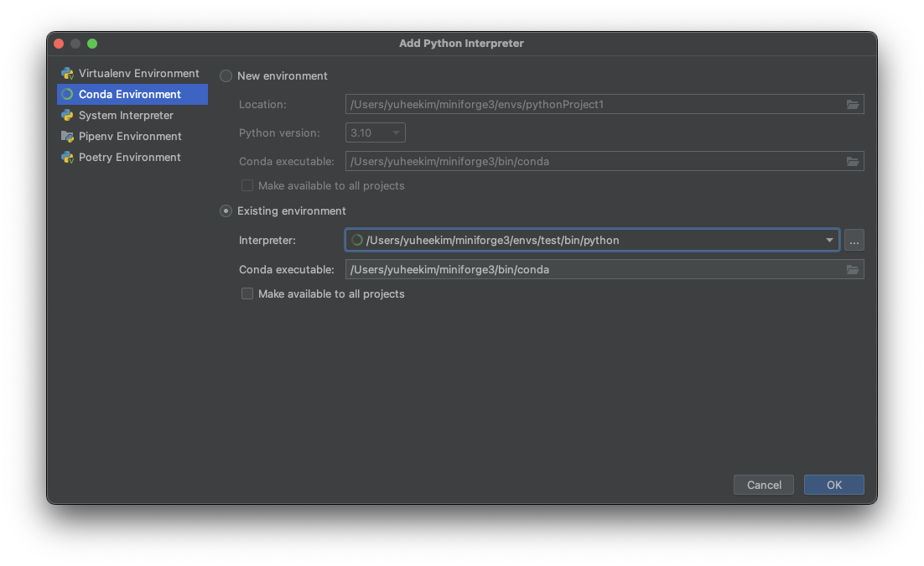Close the dialog with red window button
This screenshot has width=924, height=566.
59,44
